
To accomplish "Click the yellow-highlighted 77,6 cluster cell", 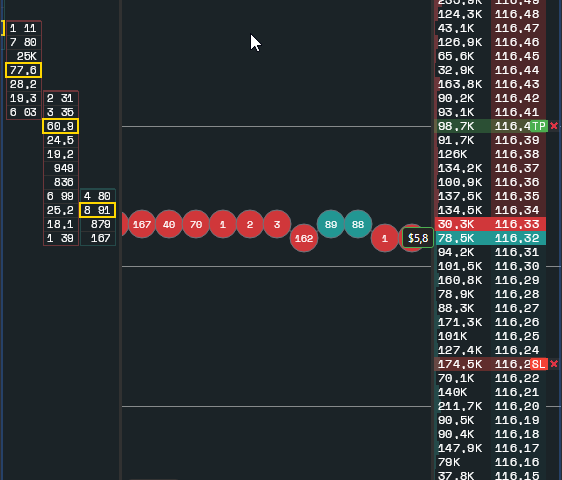I will click(23, 70).
